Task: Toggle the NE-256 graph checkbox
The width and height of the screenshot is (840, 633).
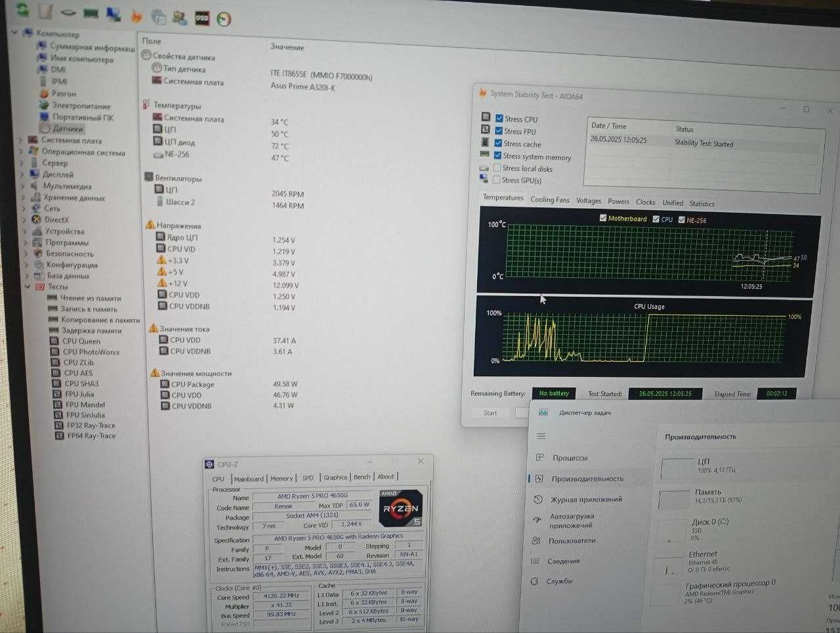Action: 681,220
